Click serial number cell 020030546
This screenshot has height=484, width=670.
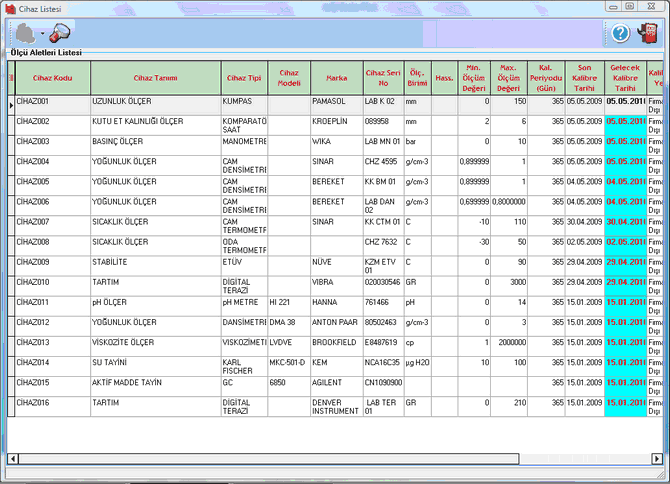click(x=383, y=286)
